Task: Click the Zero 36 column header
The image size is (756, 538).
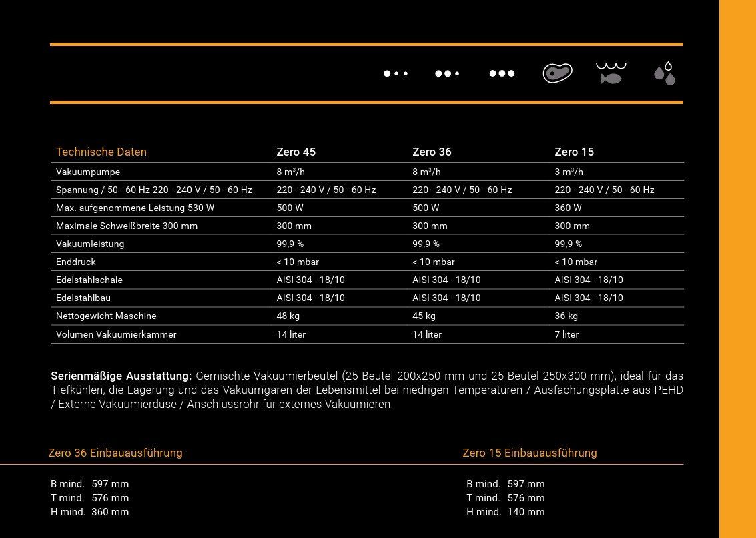Action: pos(432,152)
